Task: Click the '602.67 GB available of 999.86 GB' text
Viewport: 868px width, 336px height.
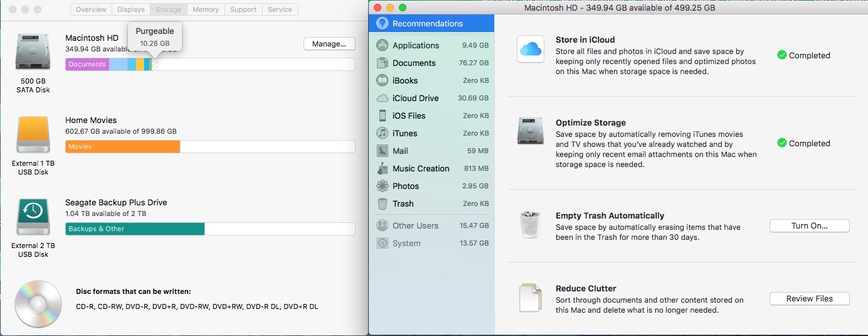Action: 120,131
